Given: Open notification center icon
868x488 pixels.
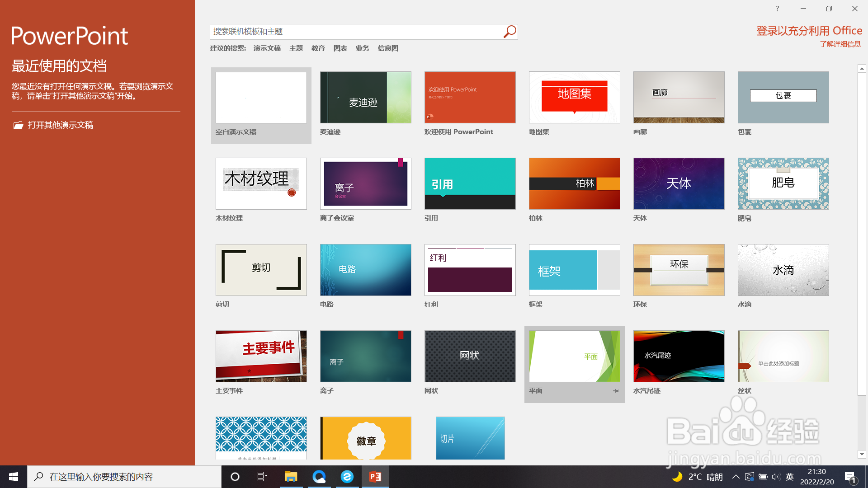Looking at the screenshot, I should [850, 477].
